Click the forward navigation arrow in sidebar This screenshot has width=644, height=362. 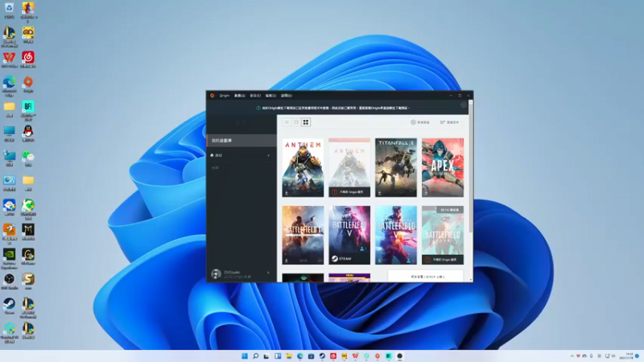[244, 122]
